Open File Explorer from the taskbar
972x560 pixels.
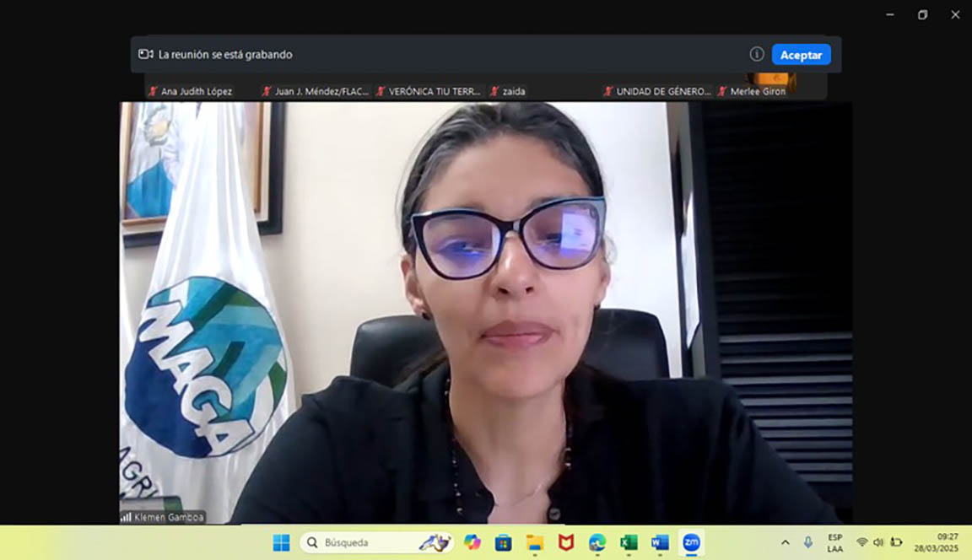pyautogui.click(x=534, y=542)
